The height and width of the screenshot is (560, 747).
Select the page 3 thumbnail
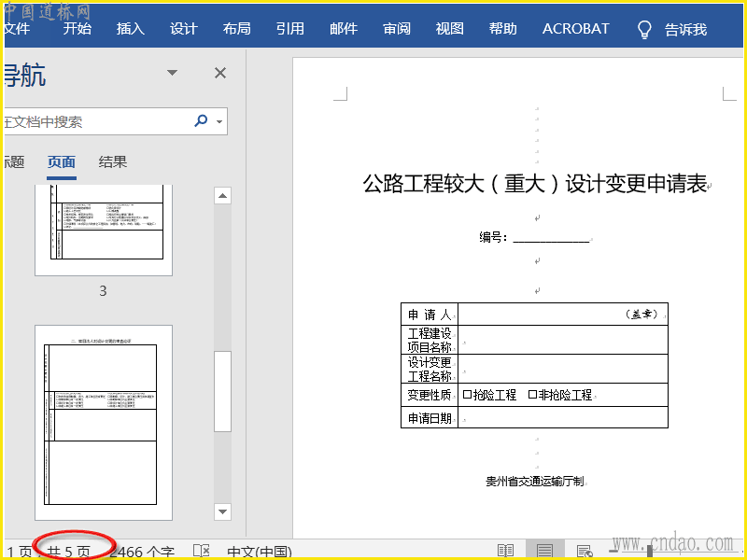(104, 231)
